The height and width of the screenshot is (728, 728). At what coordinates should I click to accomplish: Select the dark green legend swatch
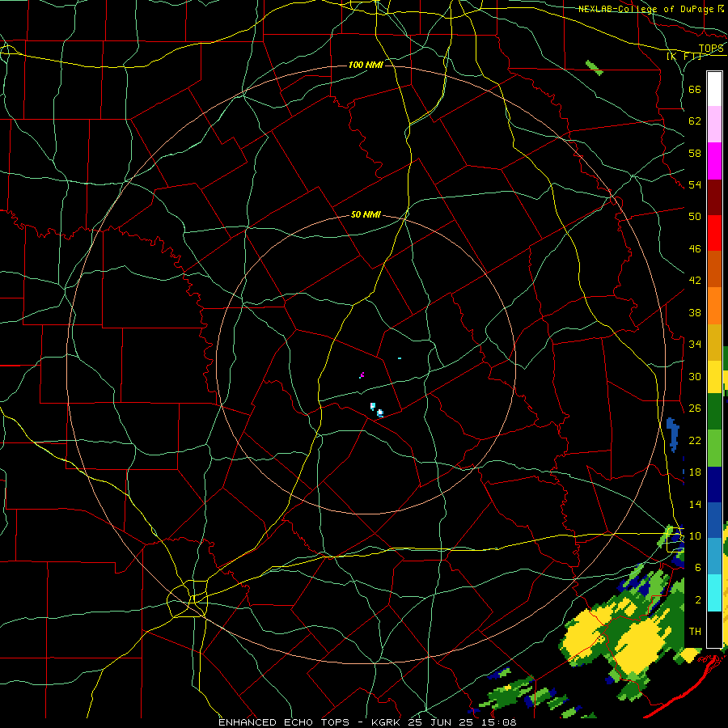coord(714,412)
